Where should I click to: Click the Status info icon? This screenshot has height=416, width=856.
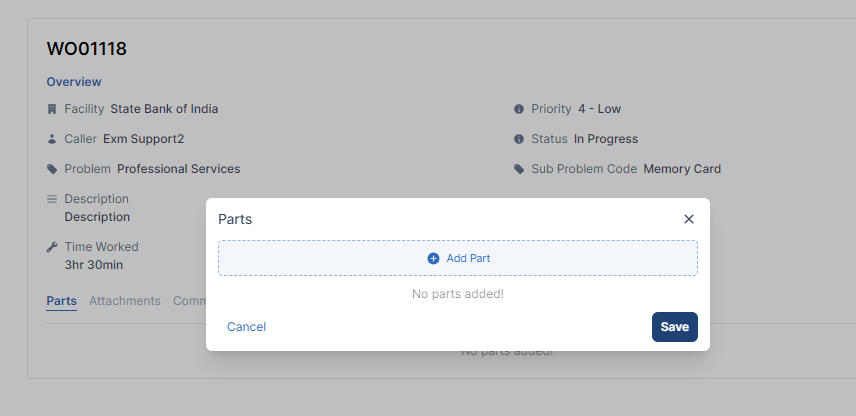519,139
